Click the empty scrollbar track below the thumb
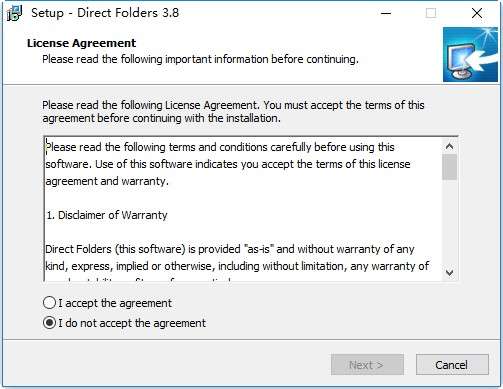The width and height of the screenshot is (503, 389). tap(449, 222)
